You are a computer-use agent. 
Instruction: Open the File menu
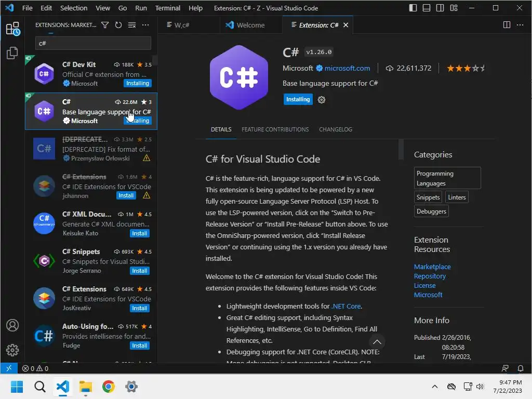[x=27, y=8]
